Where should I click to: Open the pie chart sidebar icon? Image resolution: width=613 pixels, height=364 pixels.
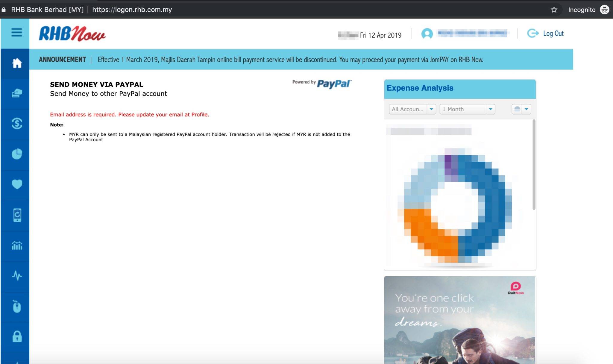[17, 154]
